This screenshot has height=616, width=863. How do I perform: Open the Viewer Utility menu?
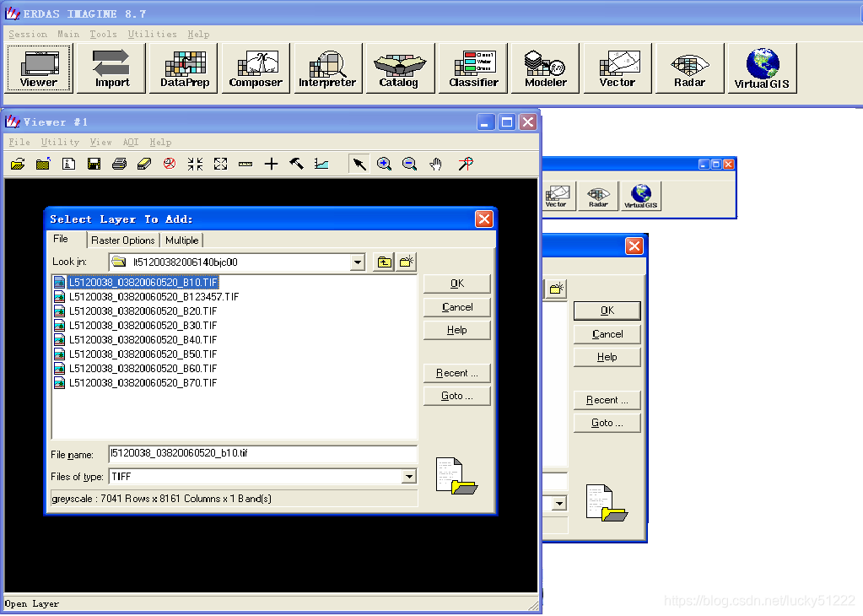(60, 142)
